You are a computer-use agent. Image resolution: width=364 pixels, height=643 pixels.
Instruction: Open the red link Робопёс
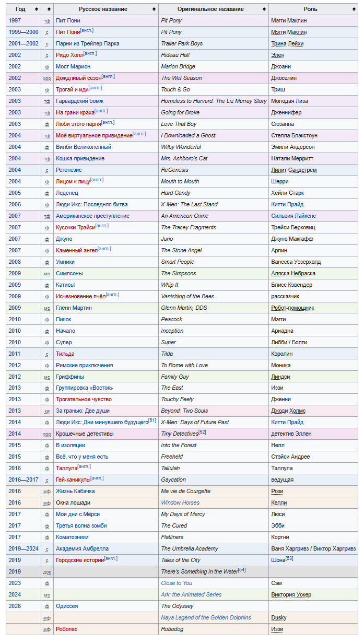pyautogui.click(x=66, y=629)
